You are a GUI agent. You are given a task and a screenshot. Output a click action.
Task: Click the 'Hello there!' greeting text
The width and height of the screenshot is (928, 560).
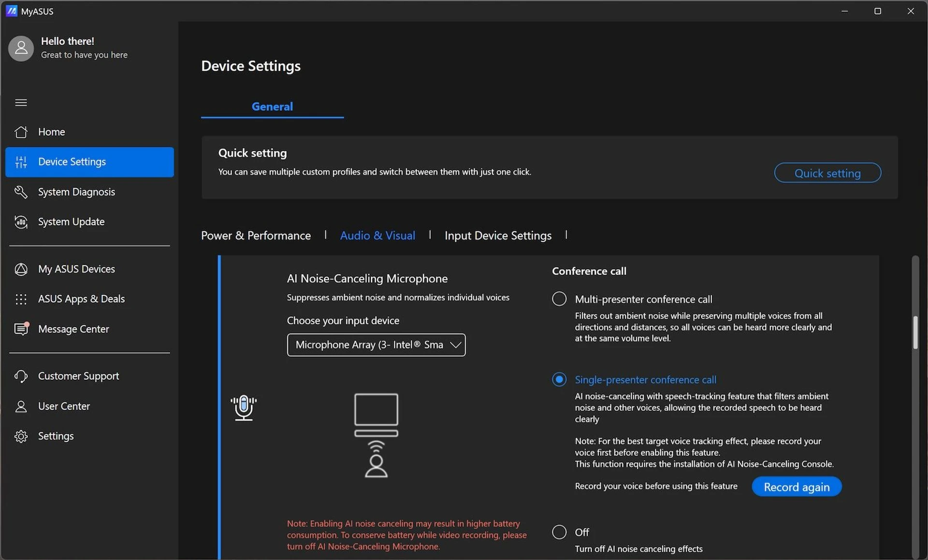pos(68,41)
